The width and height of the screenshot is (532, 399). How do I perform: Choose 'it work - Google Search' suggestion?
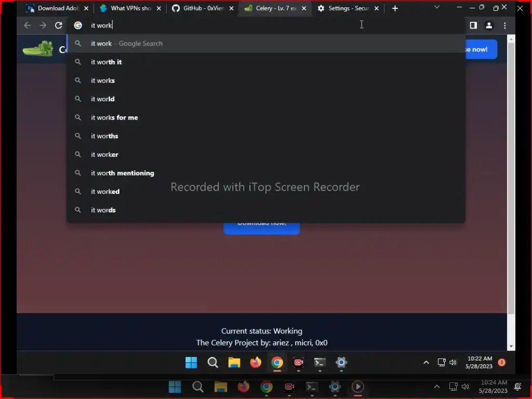point(266,44)
